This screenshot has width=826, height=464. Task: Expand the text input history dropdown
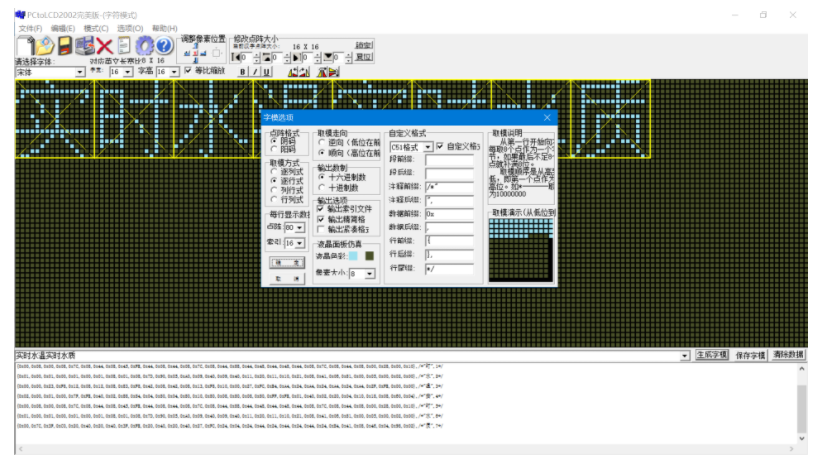pos(684,356)
